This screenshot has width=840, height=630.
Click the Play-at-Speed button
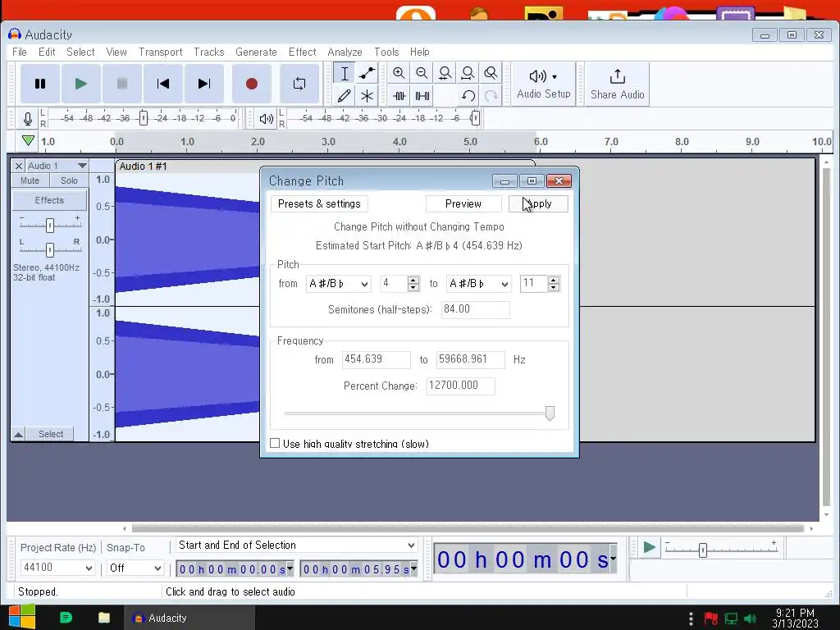tap(649, 547)
